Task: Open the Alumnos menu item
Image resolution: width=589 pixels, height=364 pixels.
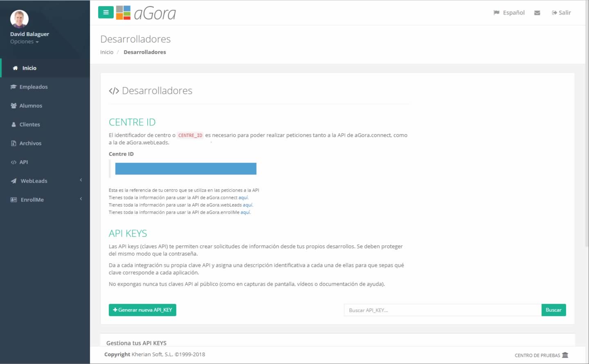Action: pos(45,106)
